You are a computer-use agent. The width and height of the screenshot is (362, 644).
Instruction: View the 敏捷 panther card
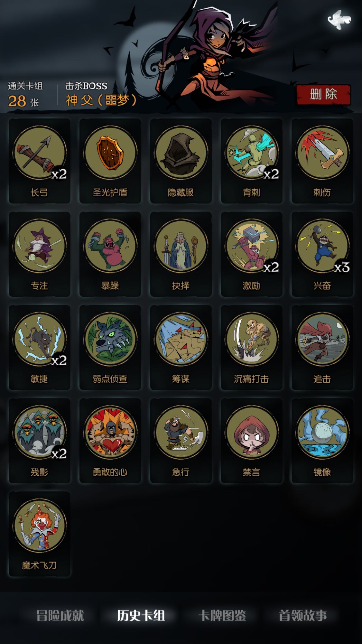[x=39, y=348]
